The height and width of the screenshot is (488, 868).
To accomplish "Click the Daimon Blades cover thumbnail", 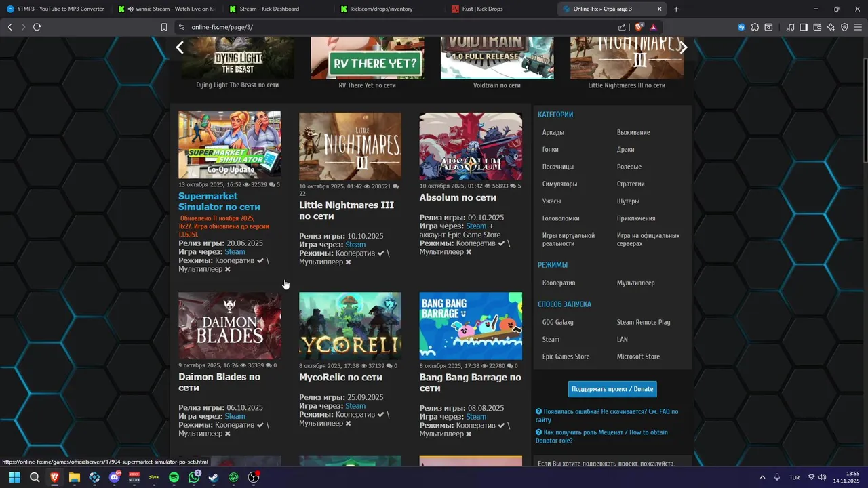I will tap(230, 326).
